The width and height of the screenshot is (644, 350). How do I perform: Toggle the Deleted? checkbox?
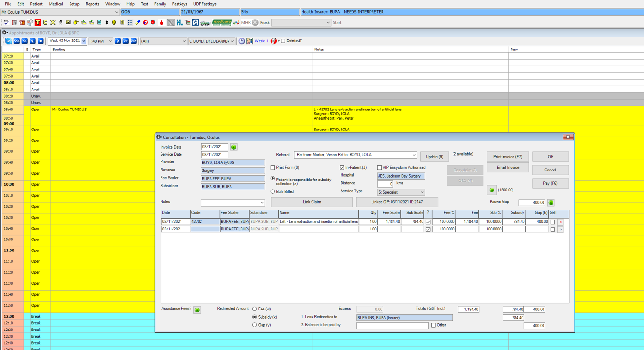pyautogui.click(x=283, y=41)
